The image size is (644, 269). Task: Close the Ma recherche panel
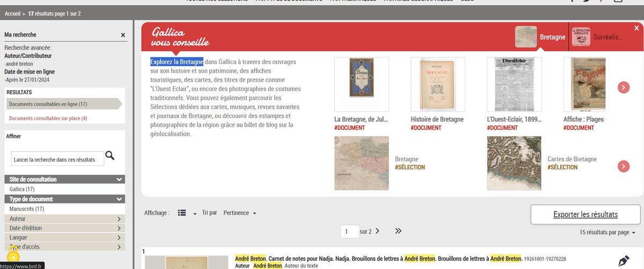click(123, 35)
